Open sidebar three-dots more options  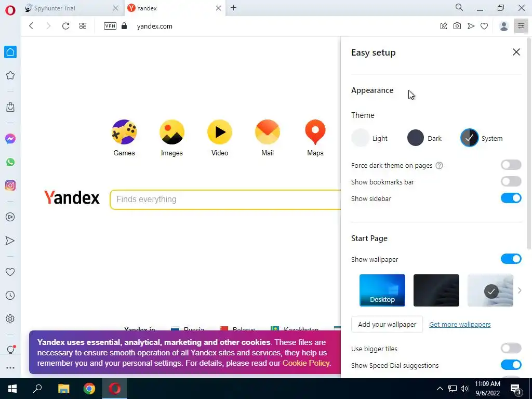(x=10, y=368)
